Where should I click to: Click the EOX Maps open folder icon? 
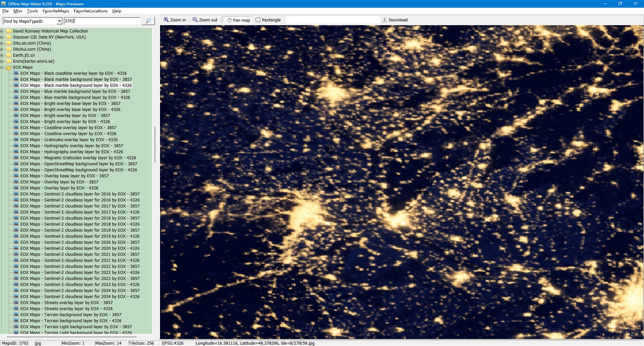tap(9, 67)
